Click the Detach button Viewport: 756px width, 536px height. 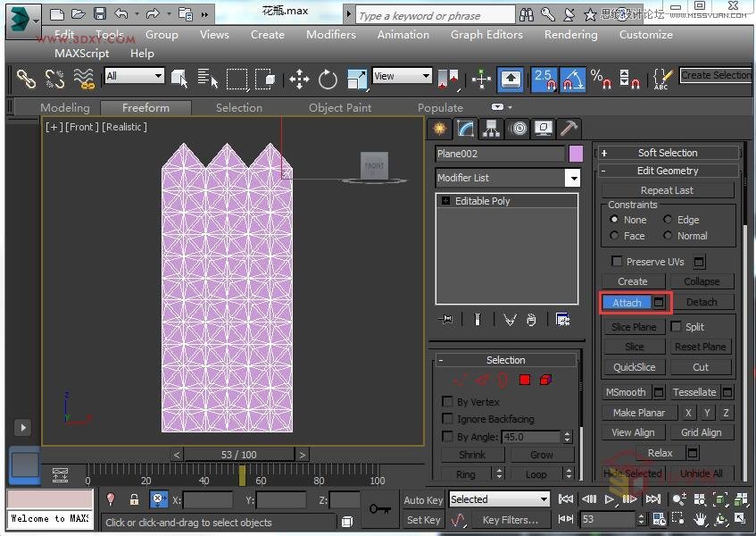coord(702,303)
